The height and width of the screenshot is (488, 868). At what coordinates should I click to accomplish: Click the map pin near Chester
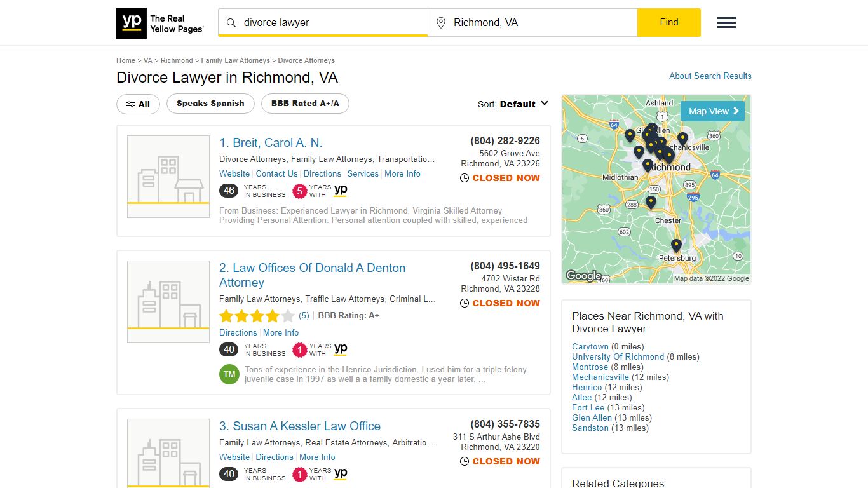tap(651, 202)
